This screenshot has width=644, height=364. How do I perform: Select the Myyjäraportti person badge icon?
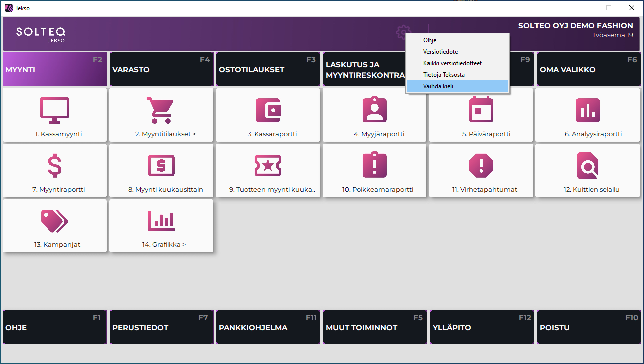[x=374, y=110]
